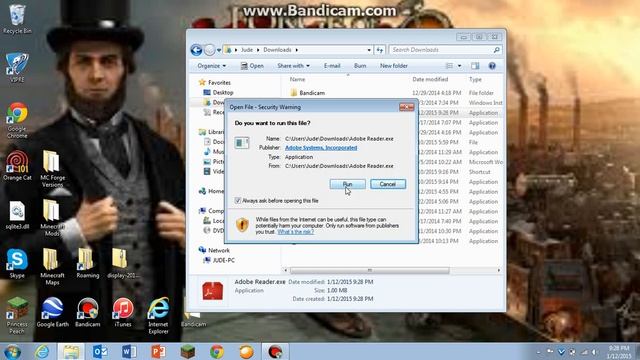Image resolution: width=640 pixels, height=360 pixels.
Task: Click the volume icon in system tray
Action: 595,352
